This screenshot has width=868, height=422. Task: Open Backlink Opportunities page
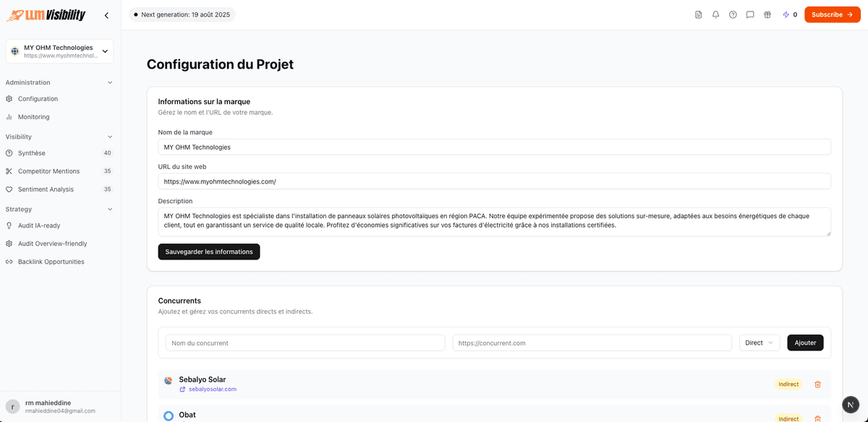[x=51, y=262]
